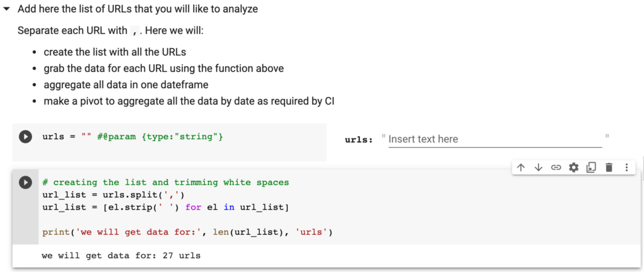The width and height of the screenshot is (644, 272).
Task: Click bullet 'aggregate all data in one dateframe'
Action: [126, 85]
